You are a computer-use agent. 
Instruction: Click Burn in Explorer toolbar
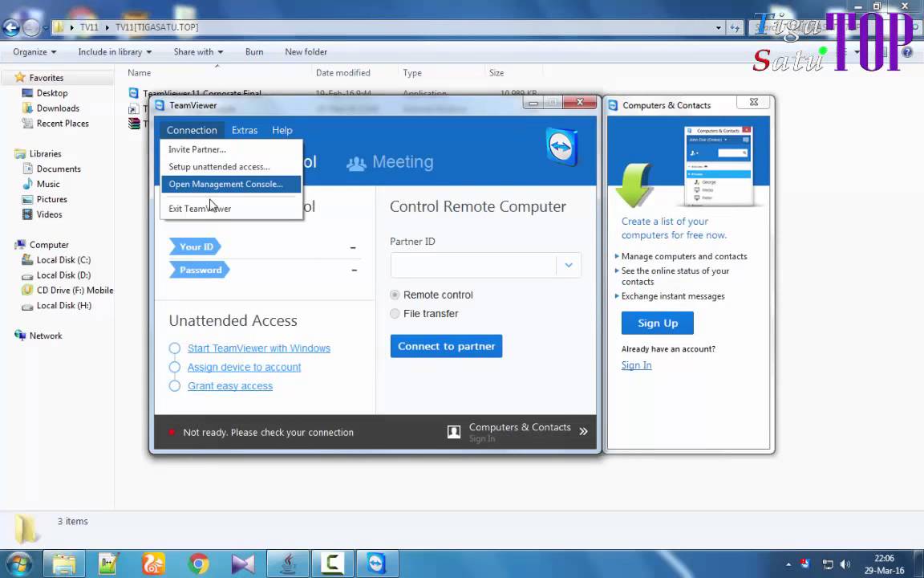(x=254, y=52)
